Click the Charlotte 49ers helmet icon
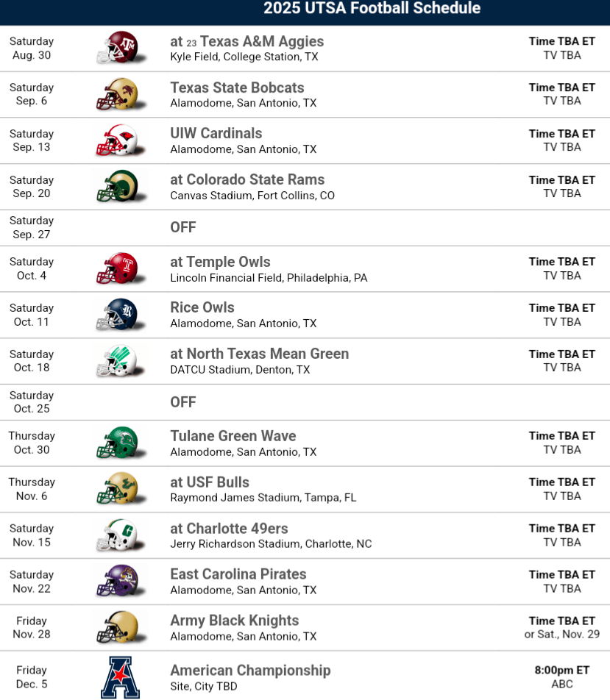The width and height of the screenshot is (610, 700). coord(117,535)
